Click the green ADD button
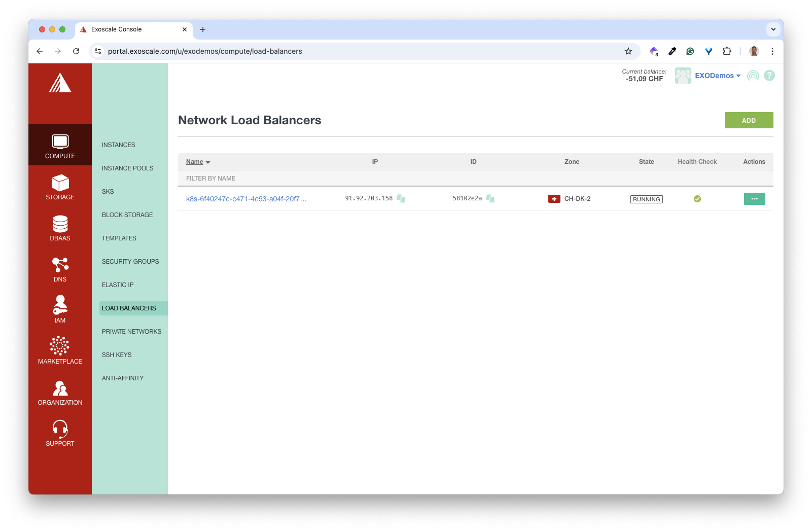812x532 pixels. tap(749, 120)
